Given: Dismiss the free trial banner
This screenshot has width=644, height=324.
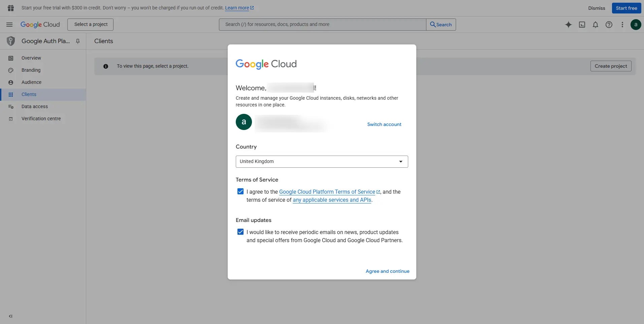Looking at the screenshot, I should coord(597,8).
